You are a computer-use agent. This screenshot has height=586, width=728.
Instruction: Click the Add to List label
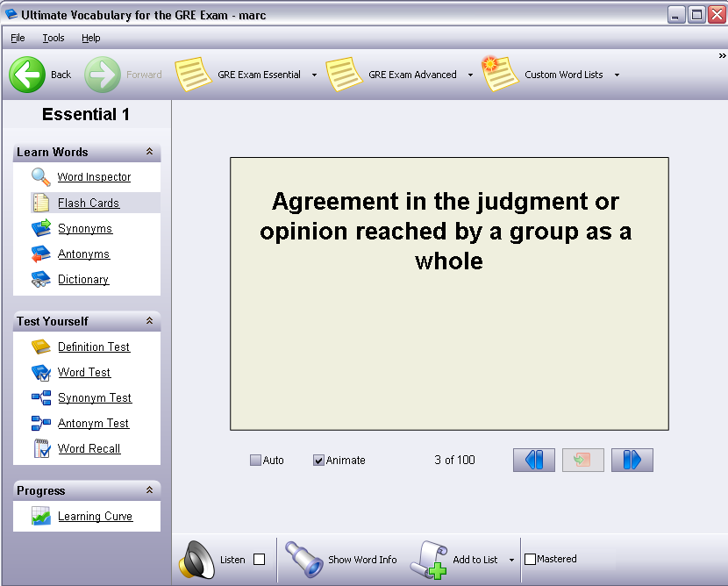point(475,560)
